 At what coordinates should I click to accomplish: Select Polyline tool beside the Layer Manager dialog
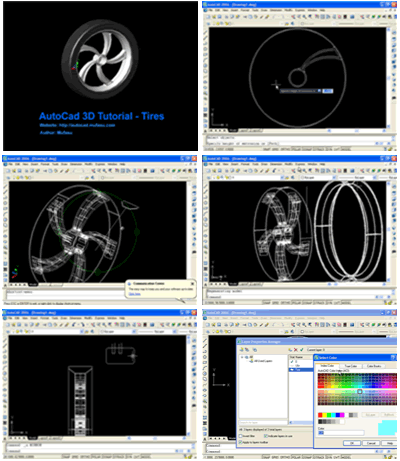pos(205,351)
